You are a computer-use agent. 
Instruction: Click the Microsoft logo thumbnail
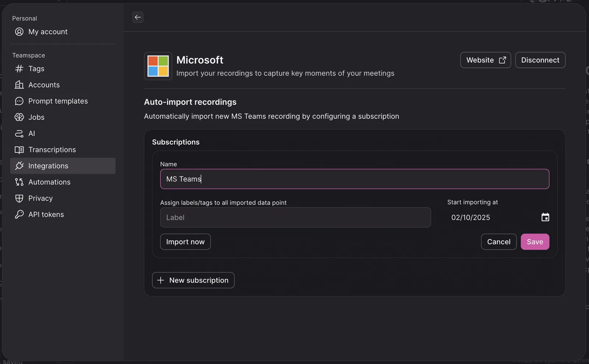(x=158, y=66)
